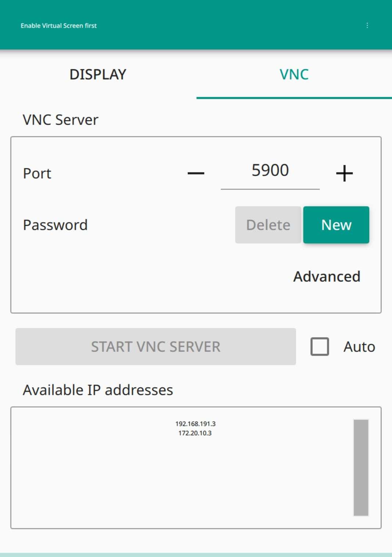Screen dimensions: 392x557
Task: Enable the Auto checkbox
Action: pyautogui.click(x=320, y=346)
